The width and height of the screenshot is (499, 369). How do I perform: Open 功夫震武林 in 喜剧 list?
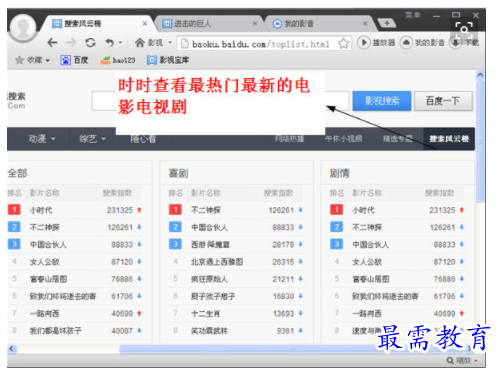209,331
